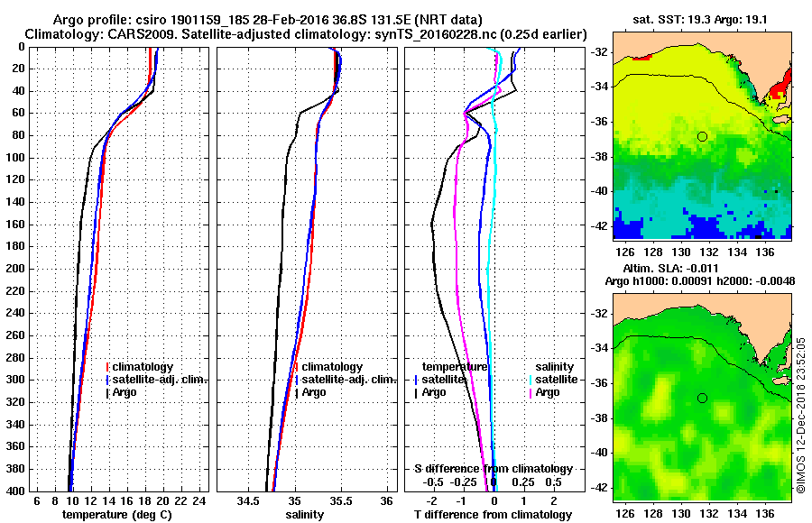Click the blue temperature satellite legend entry
The width and height of the screenshot is (812, 523).
[439, 380]
